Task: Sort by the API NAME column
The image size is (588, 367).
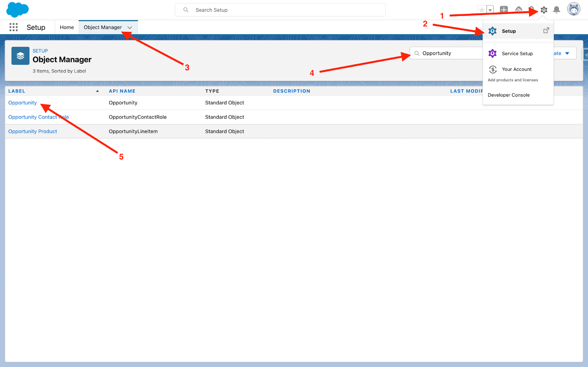Action: click(122, 91)
